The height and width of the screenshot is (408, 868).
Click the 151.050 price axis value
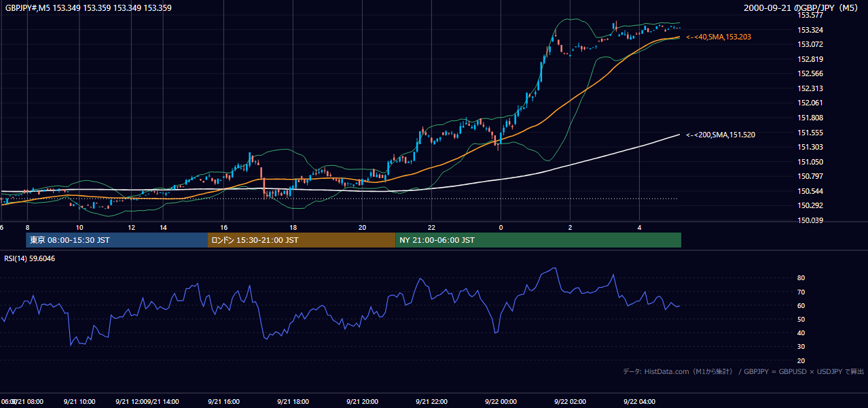(x=810, y=162)
